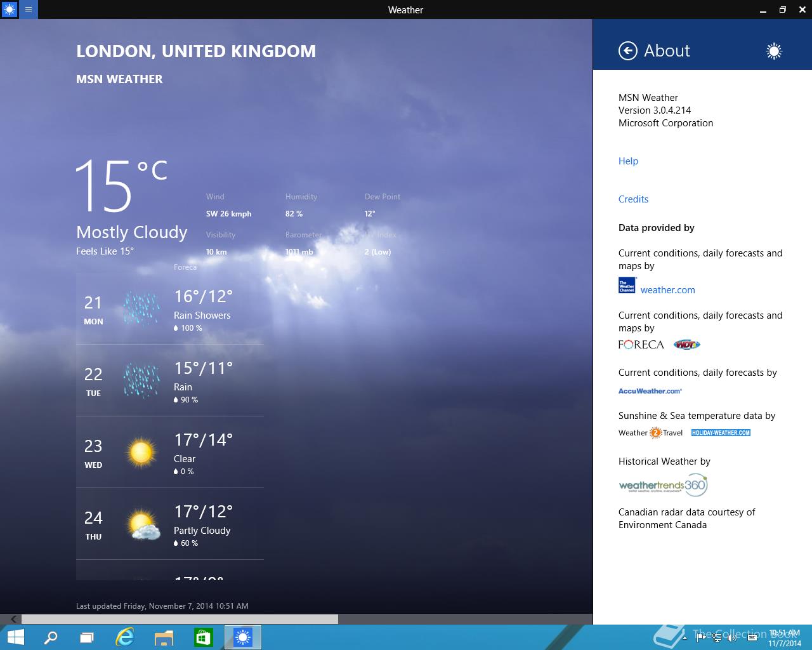The height and width of the screenshot is (650, 812).
Task: Click the 15 °C current temperature
Action: point(121,185)
